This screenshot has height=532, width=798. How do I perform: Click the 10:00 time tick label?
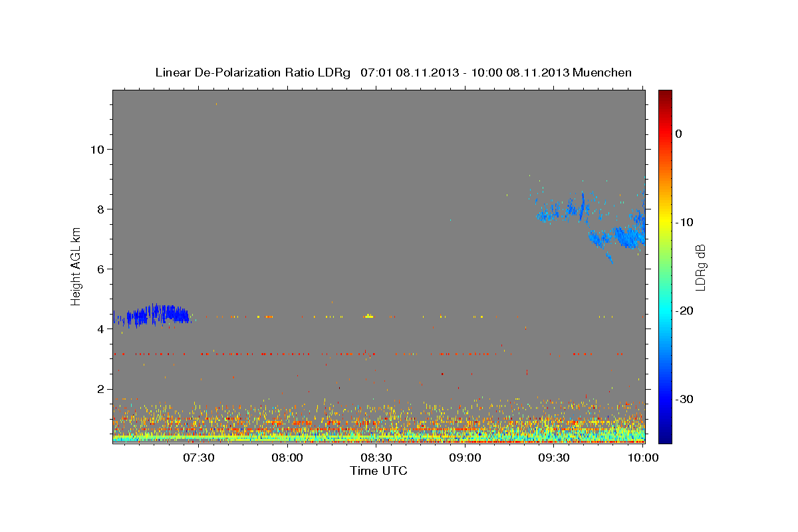[643, 458]
